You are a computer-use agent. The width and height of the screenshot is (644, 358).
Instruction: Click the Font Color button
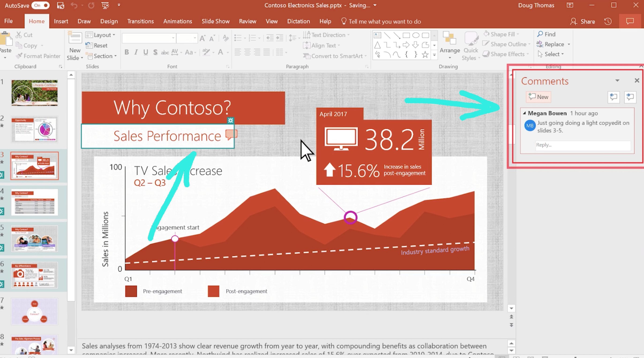click(x=220, y=52)
